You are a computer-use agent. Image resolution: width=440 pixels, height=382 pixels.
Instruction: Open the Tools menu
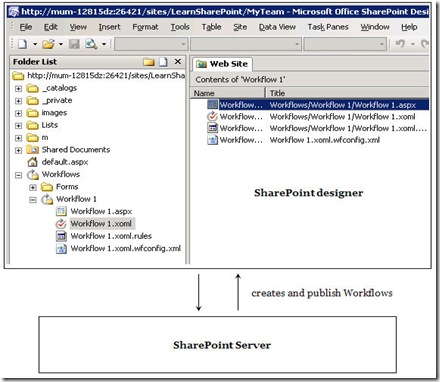point(180,27)
